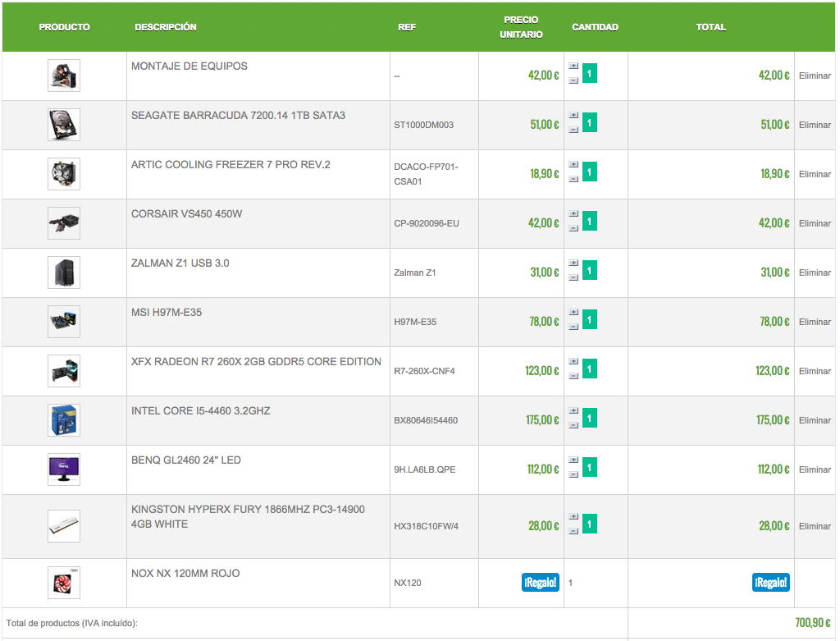
Task: Click minus icon in Zalman Z1 row
Action: (573, 277)
